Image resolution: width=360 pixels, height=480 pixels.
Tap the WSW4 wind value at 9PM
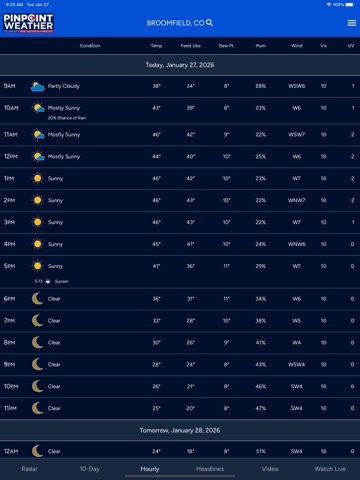click(297, 364)
